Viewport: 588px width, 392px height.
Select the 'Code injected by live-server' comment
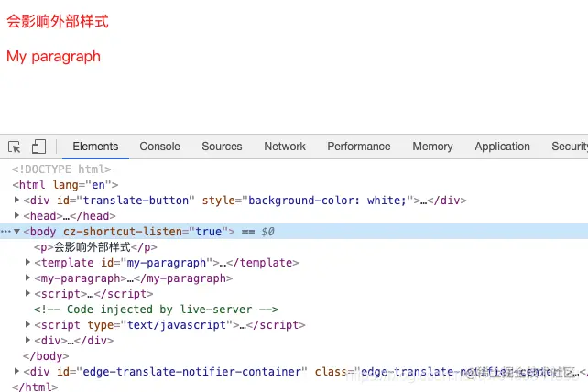156,310
